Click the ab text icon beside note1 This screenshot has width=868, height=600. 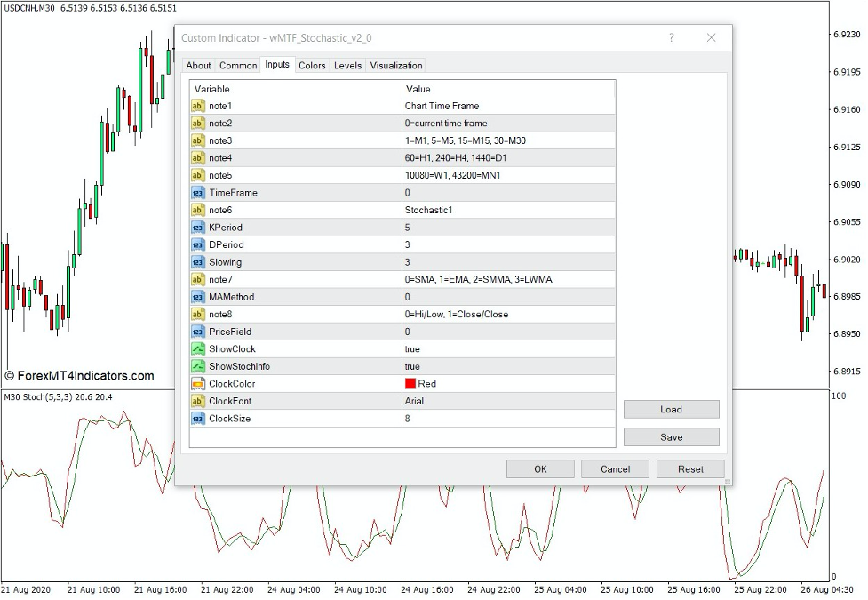(x=197, y=105)
